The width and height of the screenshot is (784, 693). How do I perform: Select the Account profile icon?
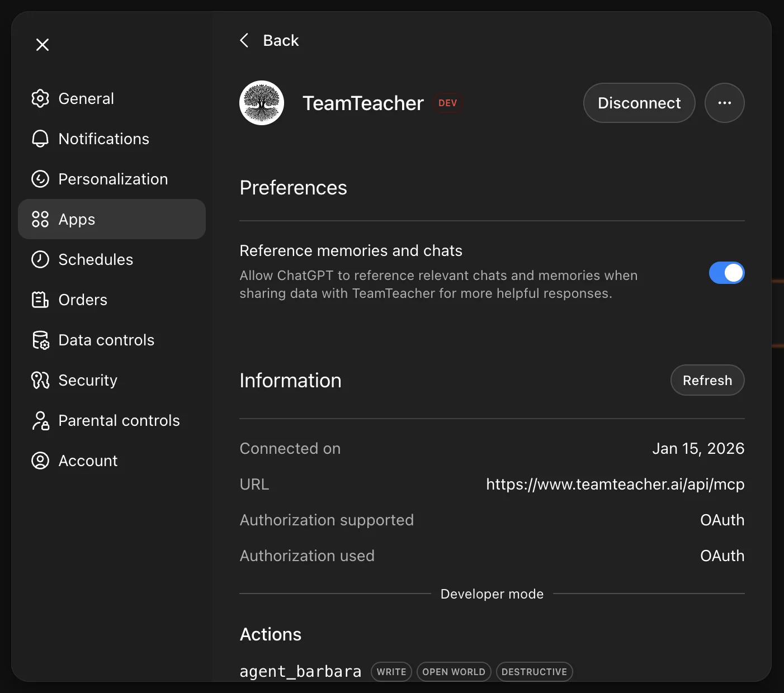click(x=40, y=461)
